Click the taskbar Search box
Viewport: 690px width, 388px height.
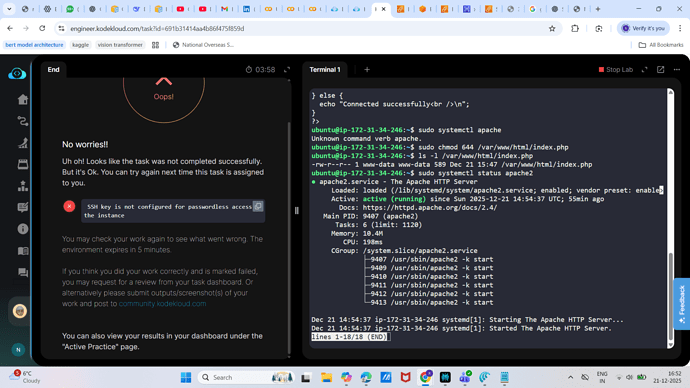click(x=247, y=377)
